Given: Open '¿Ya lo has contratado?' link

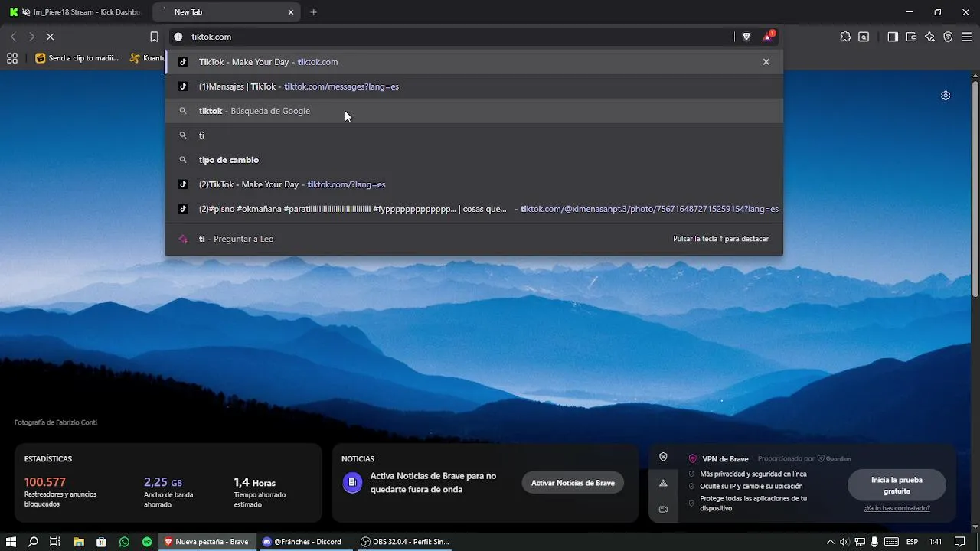Looking at the screenshot, I should coord(897,508).
